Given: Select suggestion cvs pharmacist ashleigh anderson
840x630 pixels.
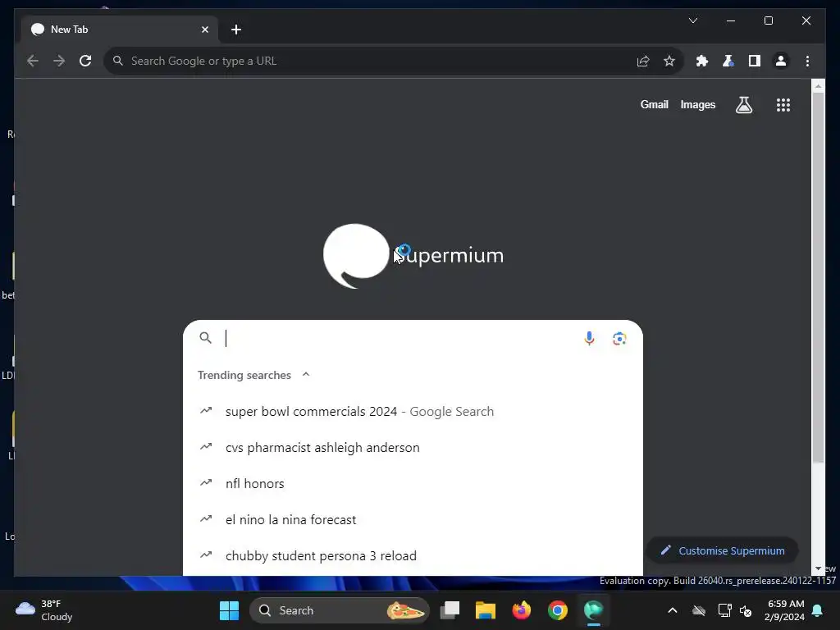Looking at the screenshot, I should [413, 447].
